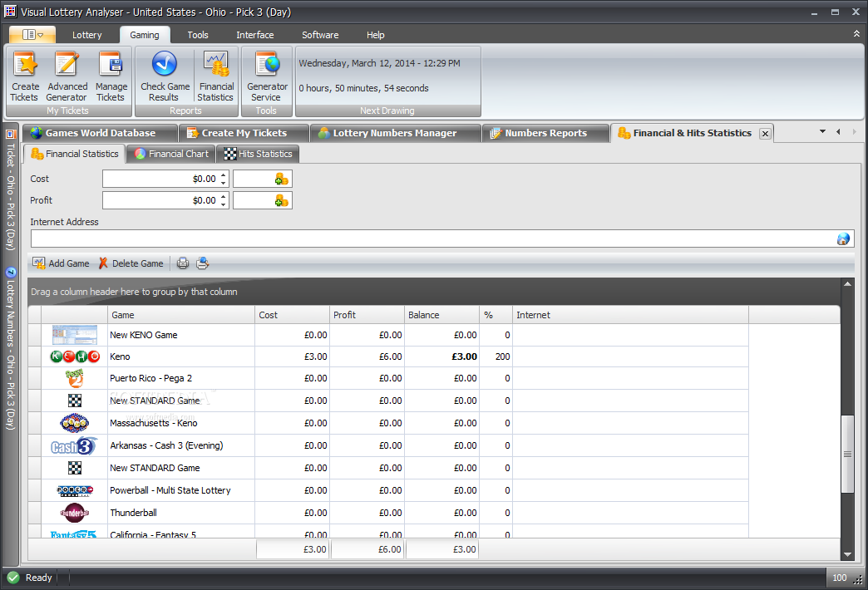Open the document tabs list dropdown
The image size is (868, 590).
click(822, 132)
